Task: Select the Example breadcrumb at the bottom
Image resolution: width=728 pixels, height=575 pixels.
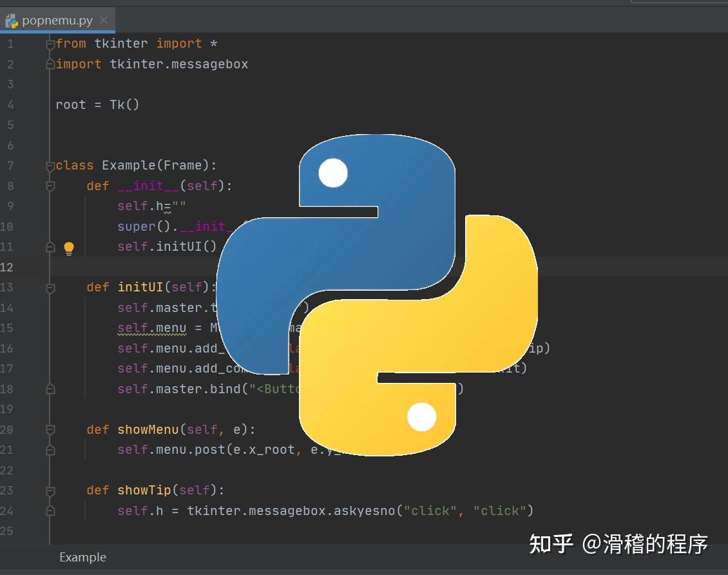Action: click(x=82, y=558)
